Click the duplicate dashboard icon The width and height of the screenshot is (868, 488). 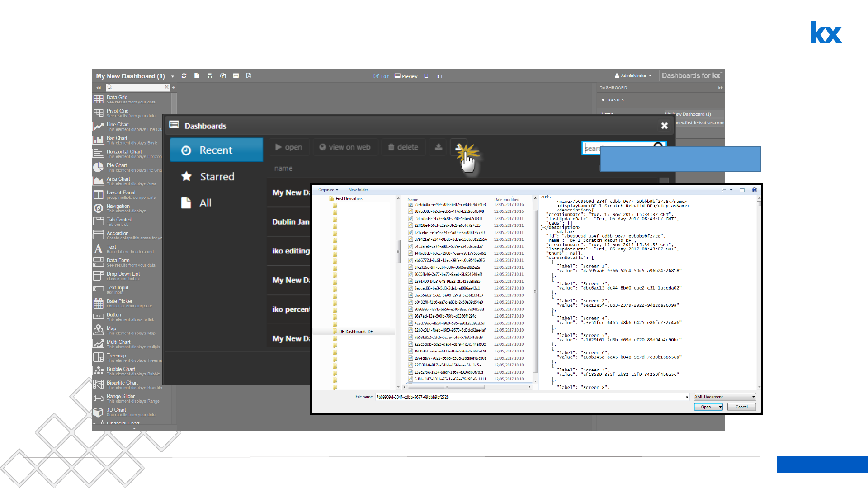[x=223, y=76]
